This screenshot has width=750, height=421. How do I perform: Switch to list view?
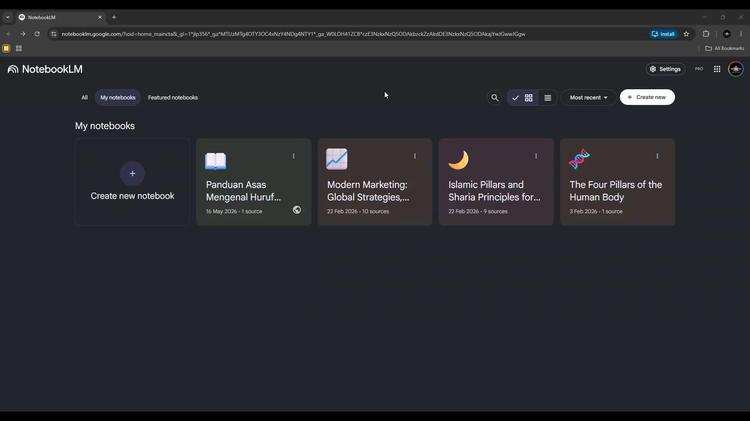click(548, 98)
